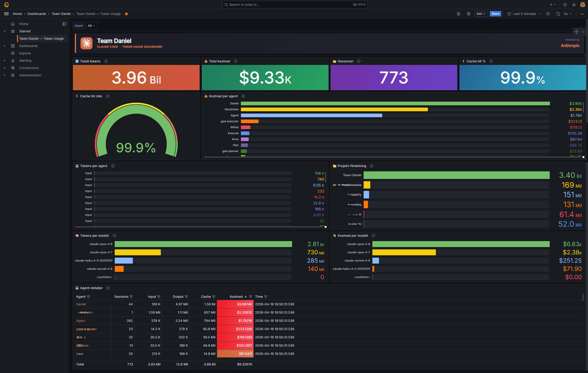Open Connections in the sidebar

[x=29, y=68]
